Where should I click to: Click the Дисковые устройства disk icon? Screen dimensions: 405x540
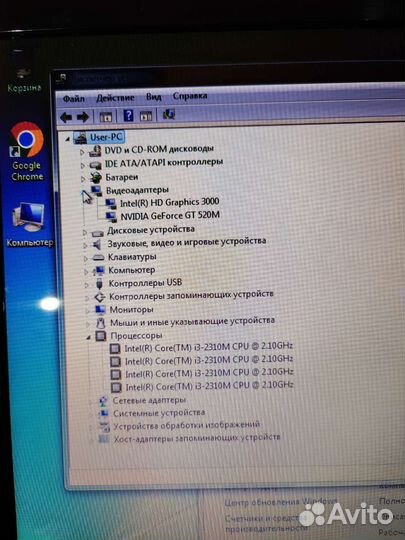coord(97,233)
